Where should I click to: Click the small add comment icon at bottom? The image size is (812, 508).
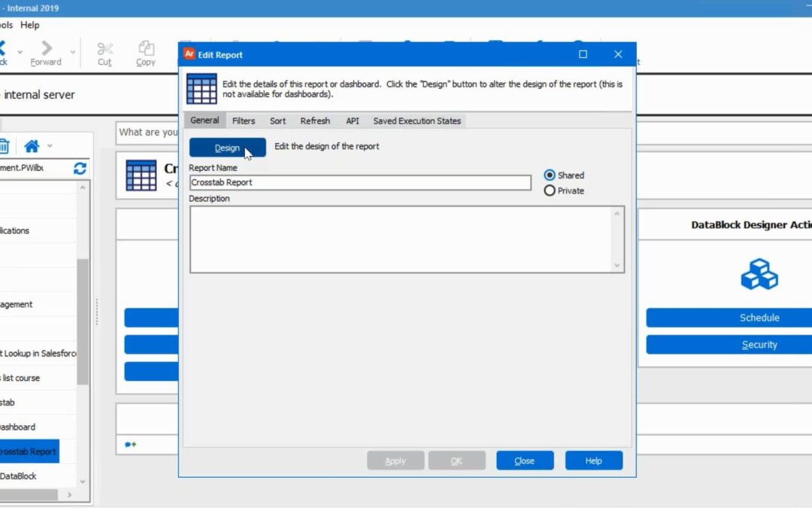(131, 444)
